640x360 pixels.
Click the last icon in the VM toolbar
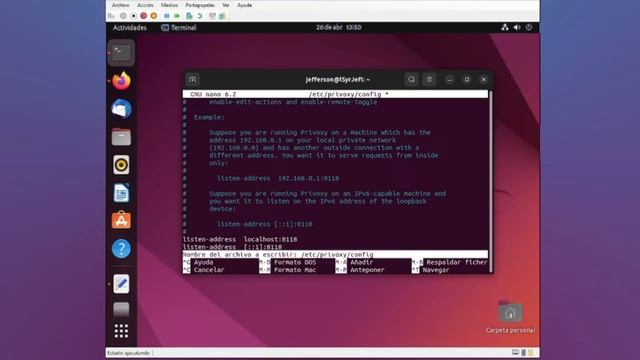(222, 16)
